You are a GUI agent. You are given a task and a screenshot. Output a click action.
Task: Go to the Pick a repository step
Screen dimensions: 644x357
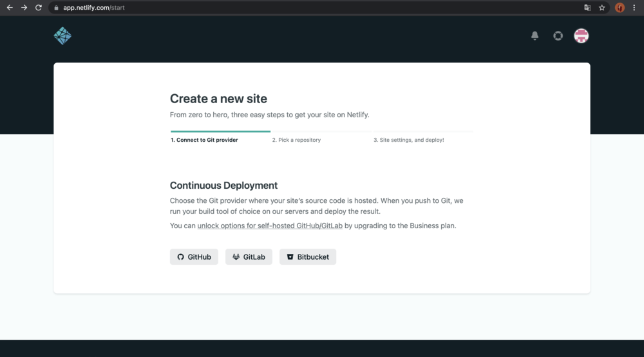click(296, 140)
